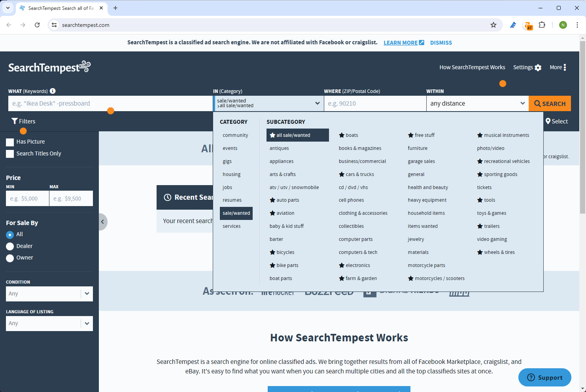The height and width of the screenshot is (392, 586).
Task: Click the clock icon on Recent Searches
Action: (x=167, y=197)
